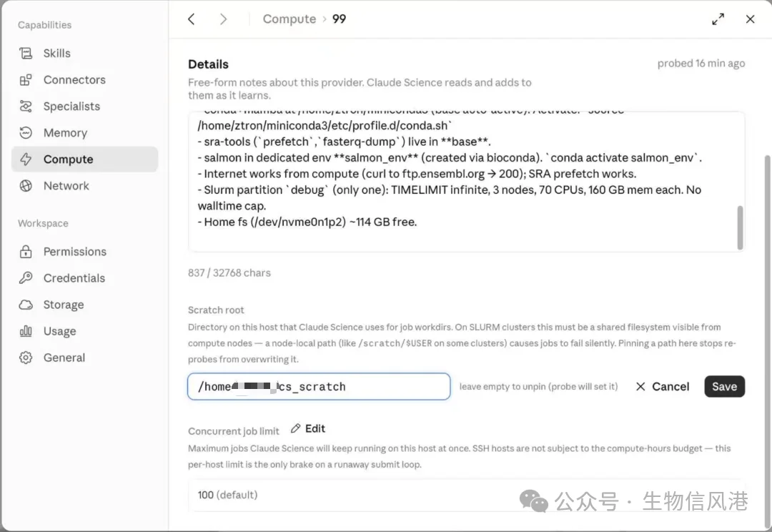Expand the panel to full screen
Viewport: 772px width, 532px height.
(x=718, y=19)
